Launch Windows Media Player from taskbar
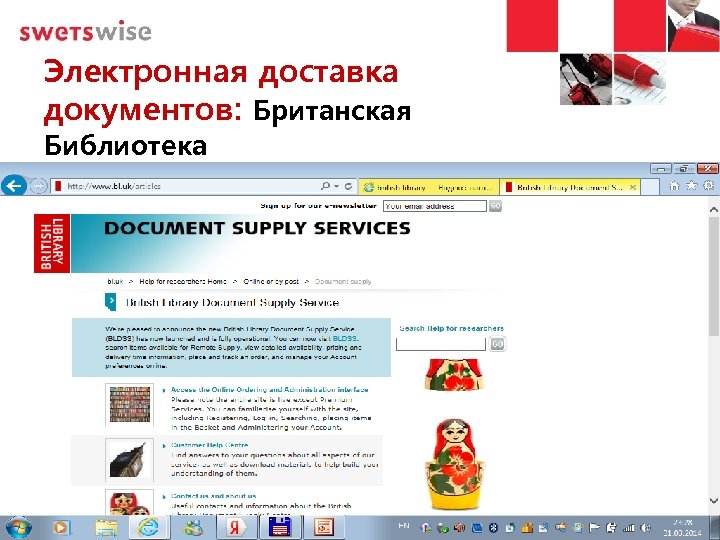Screen dimensions: 720x540 pyautogui.click(x=61, y=527)
